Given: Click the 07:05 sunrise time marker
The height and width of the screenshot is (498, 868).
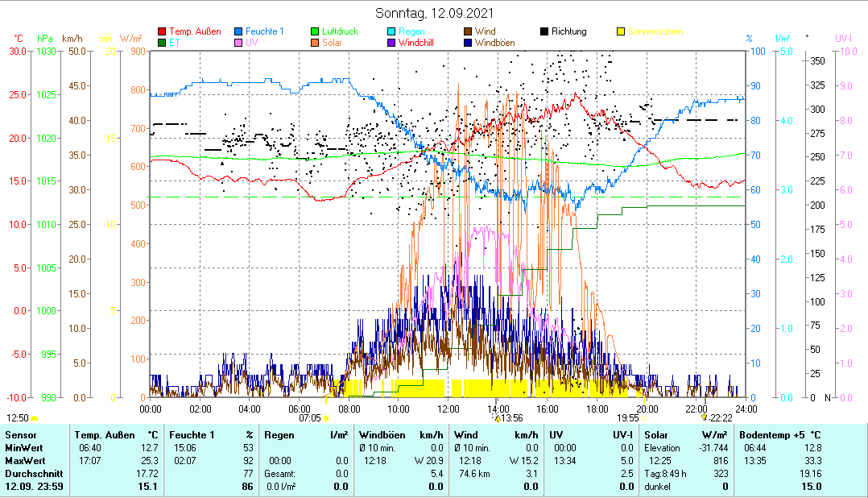Looking at the screenshot, I should tap(310, 418).
